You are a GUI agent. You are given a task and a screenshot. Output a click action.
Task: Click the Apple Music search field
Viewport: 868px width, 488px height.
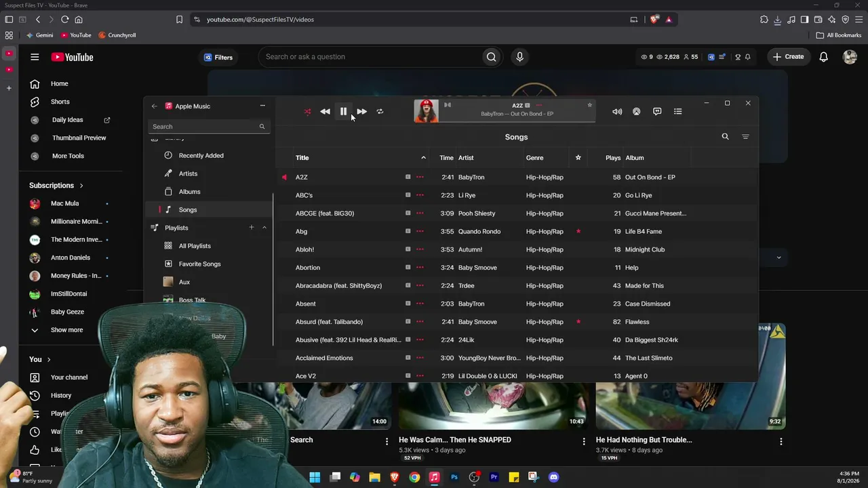coord(208,127)
